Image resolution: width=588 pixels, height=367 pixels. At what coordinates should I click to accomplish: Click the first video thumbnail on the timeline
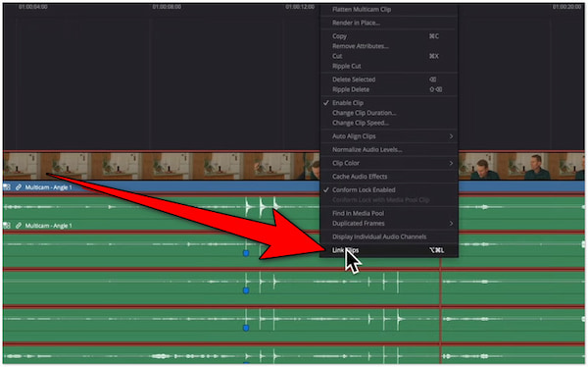21,166
